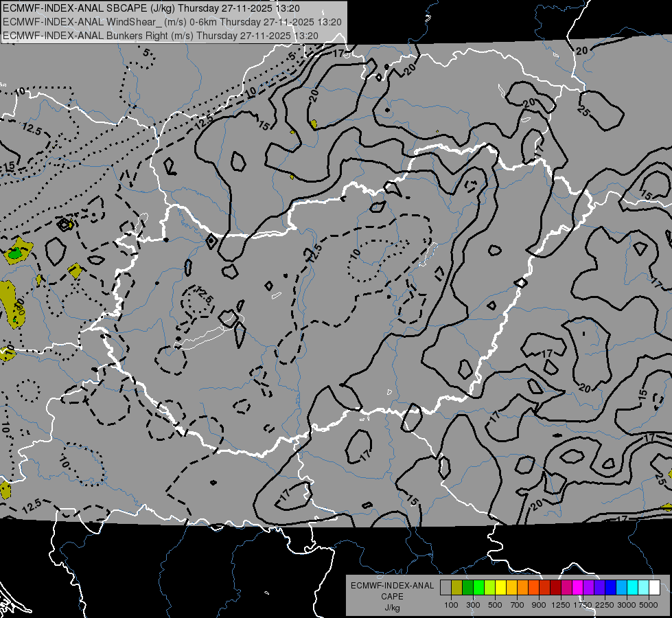Select the cyan legend swatch

click(633, 587)
